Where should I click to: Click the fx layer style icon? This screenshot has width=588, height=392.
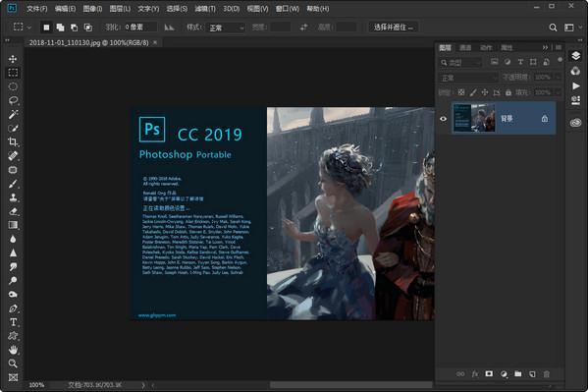475,373
